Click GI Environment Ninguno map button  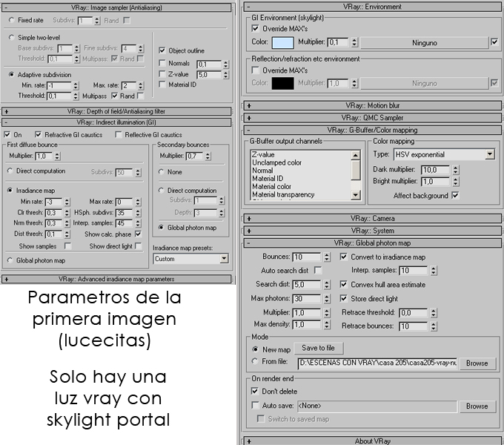[x=424, y=43]
